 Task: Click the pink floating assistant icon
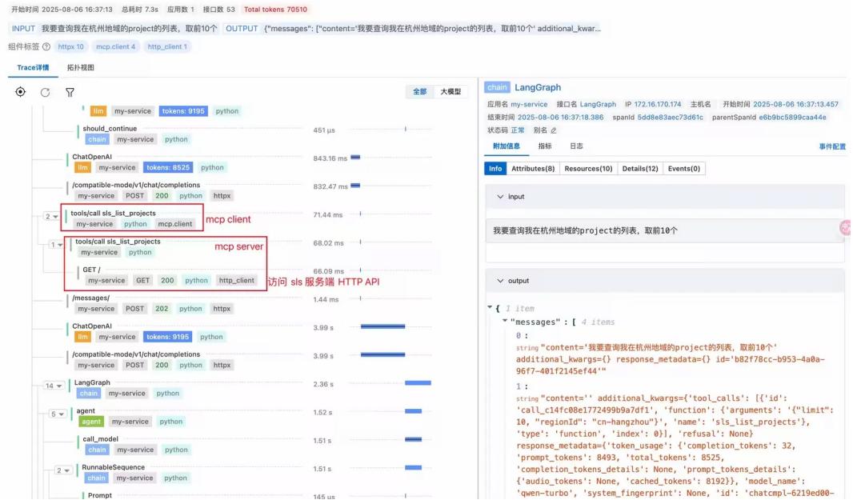pos(846,228)
